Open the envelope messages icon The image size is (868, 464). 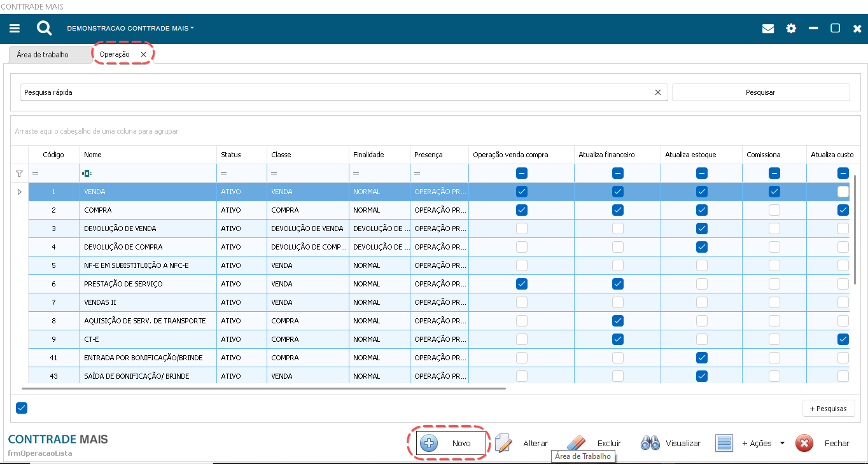tap(768, 29)
